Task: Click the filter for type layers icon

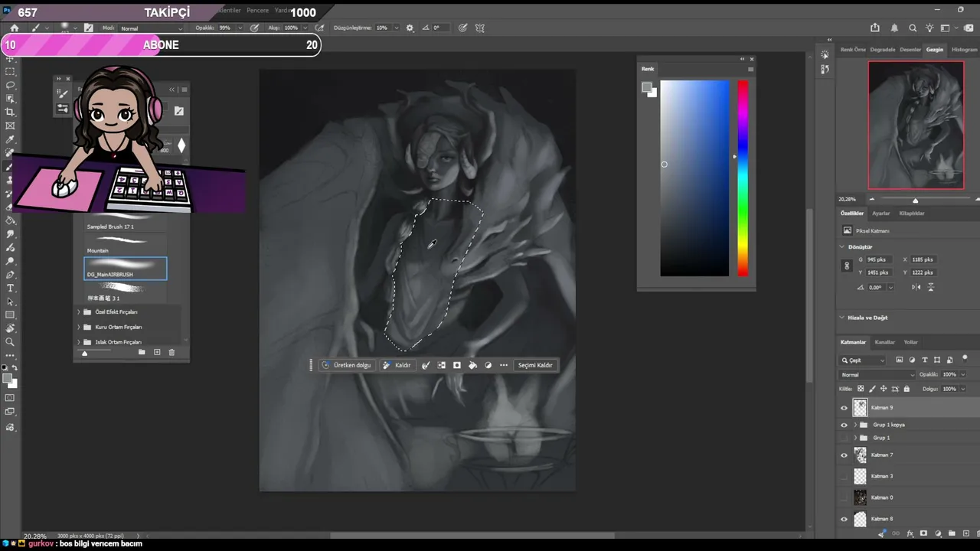Action: tap(925, 360)
